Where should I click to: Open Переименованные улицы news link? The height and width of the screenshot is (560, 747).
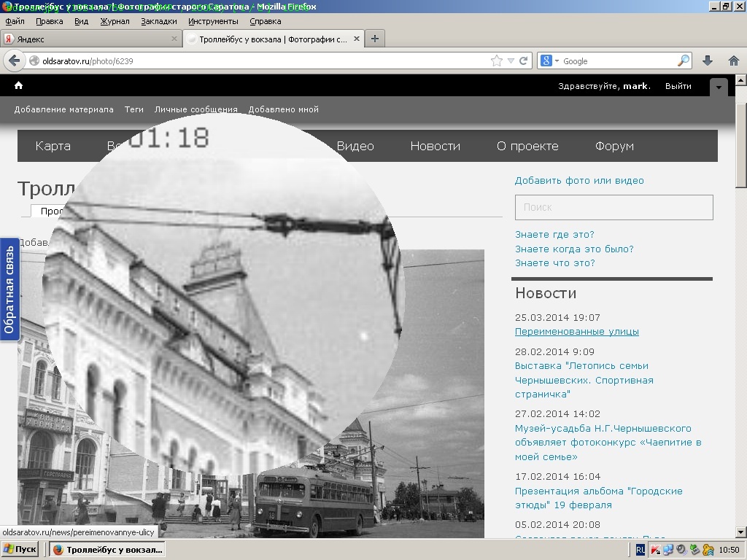coord(577,332)
